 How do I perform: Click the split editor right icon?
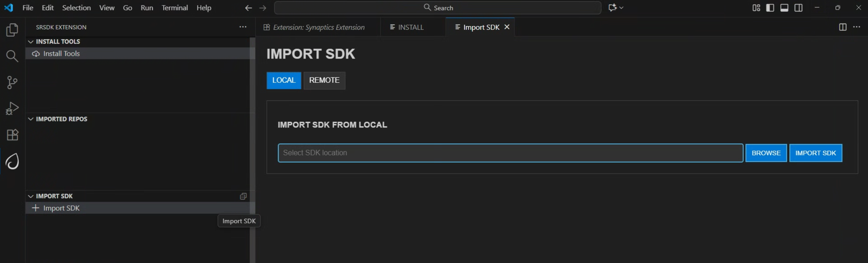click(x=843, y=27)
